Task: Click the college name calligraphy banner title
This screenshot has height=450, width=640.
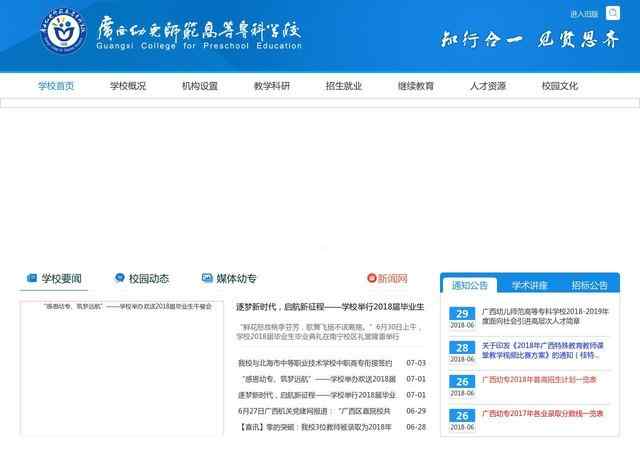Action: [199, 33]
